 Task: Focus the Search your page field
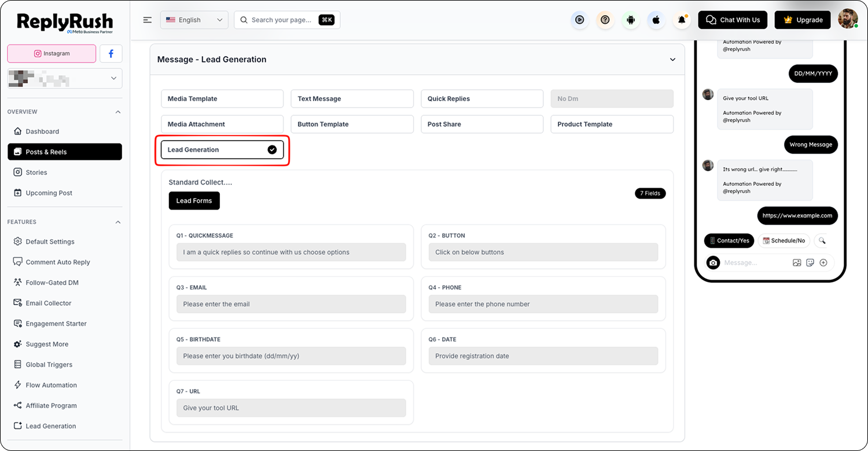point(287,20)
